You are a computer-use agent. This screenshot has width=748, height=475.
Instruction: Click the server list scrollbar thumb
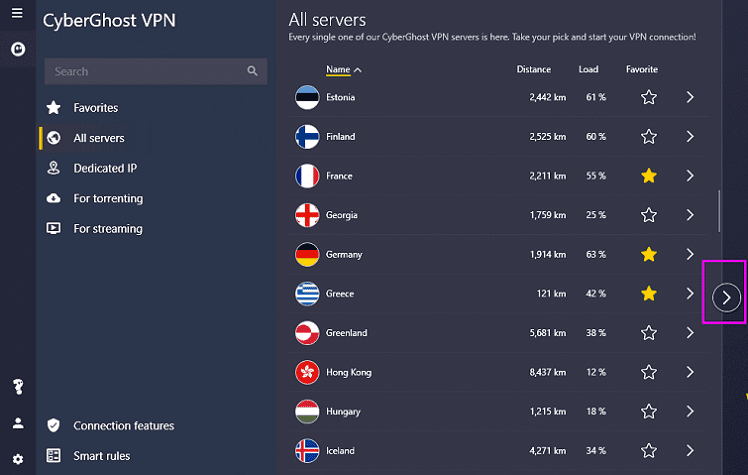pyautogui.click(x=719, y=211)
